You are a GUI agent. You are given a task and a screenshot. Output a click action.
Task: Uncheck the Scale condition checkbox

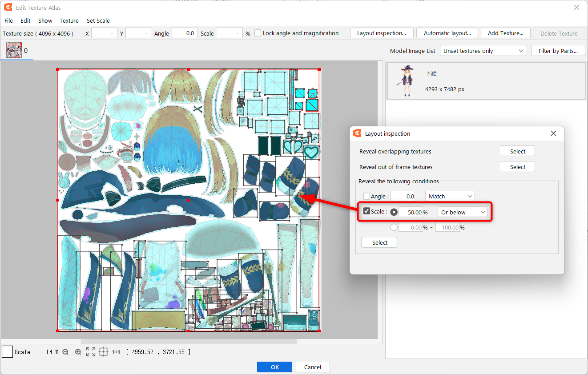366,211
